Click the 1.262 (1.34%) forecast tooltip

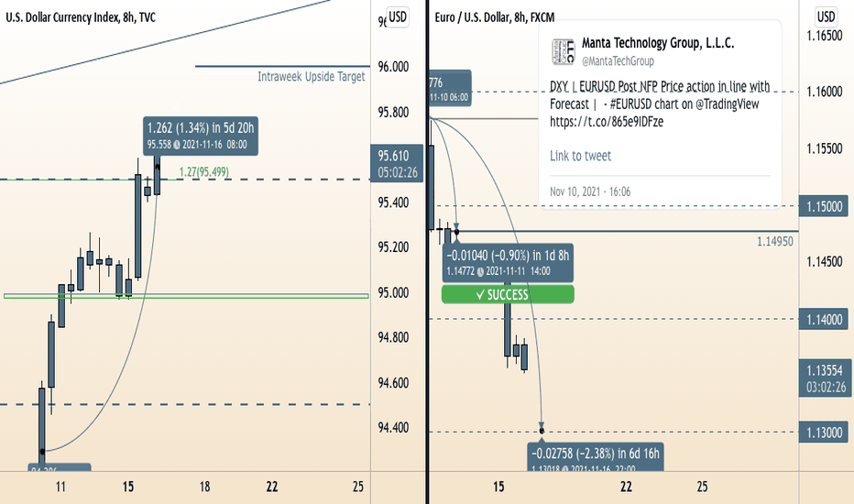coord(201,135)
